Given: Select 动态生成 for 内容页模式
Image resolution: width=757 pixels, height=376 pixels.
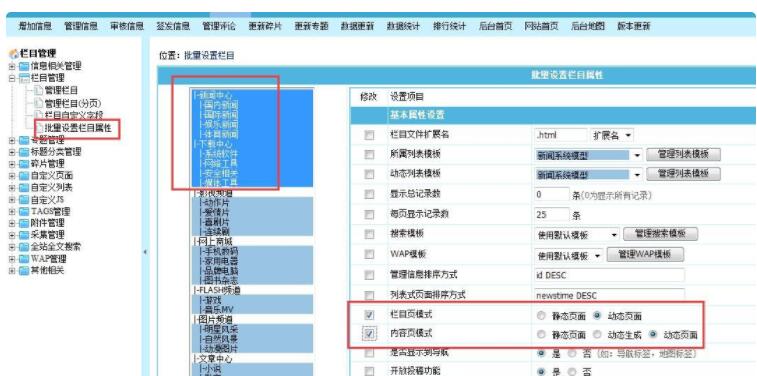Looking at the screenshot, I should click(x=597, y=334).
